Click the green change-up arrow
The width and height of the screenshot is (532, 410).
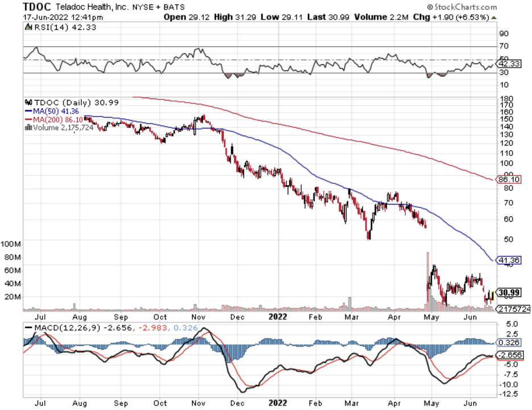pos(494,17)
